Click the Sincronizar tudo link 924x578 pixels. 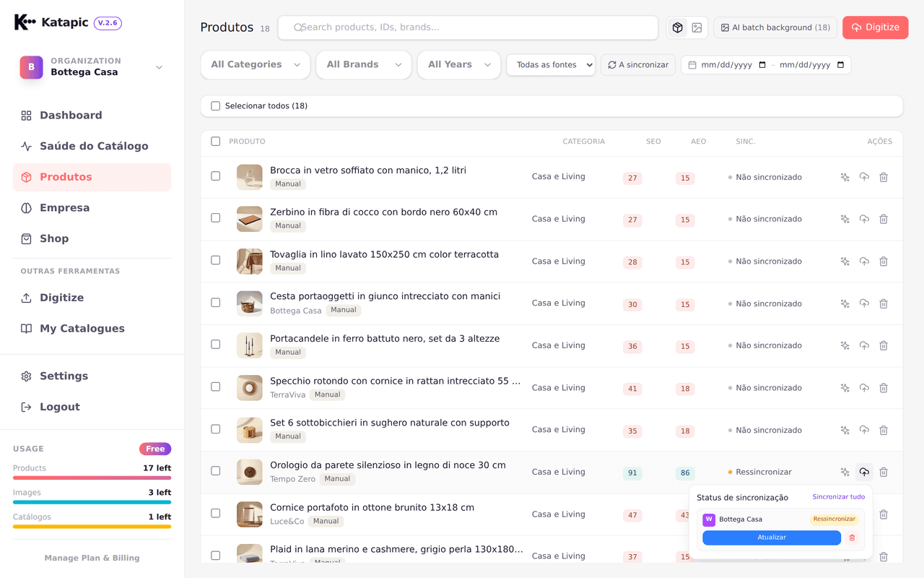(x=838, y=497)
